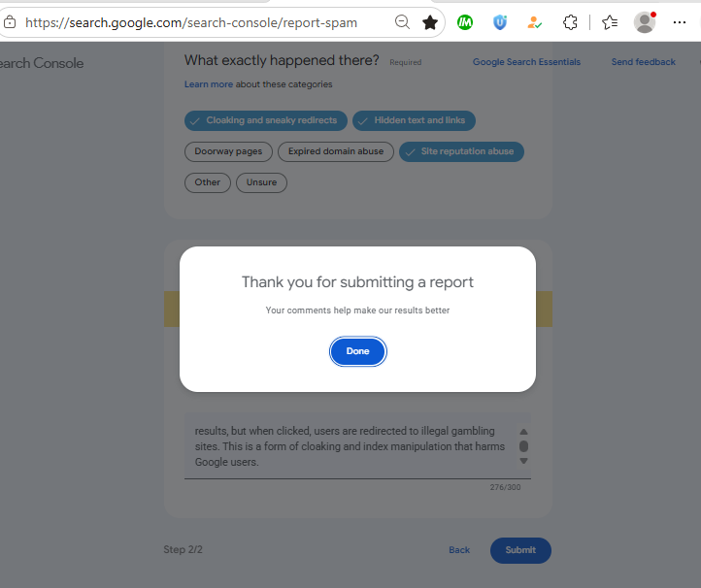Click the favorites star icon

[x=430, y=22]
